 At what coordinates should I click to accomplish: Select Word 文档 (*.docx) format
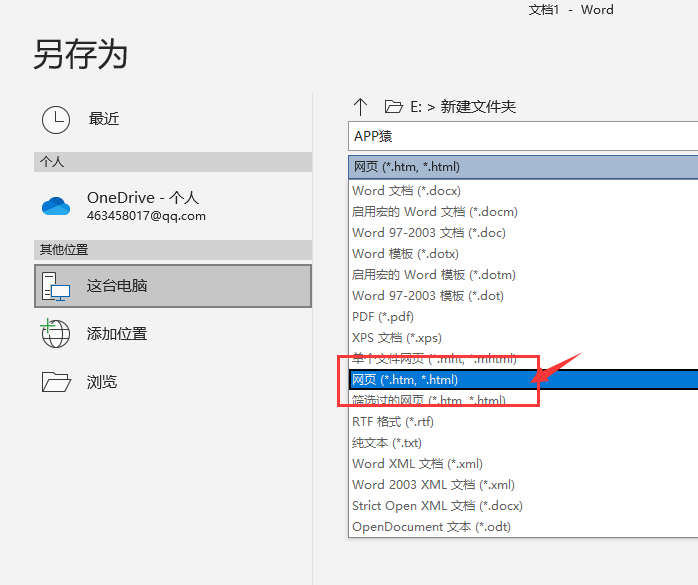(x=523, y=191)
